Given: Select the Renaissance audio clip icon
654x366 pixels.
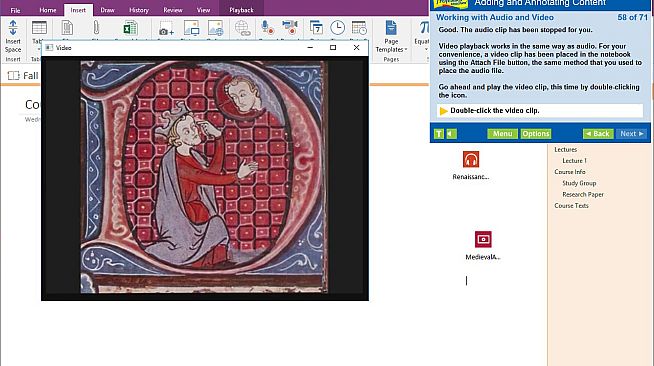Looking at the screenshot, I should pyautogui.click(x=471, y=159).
